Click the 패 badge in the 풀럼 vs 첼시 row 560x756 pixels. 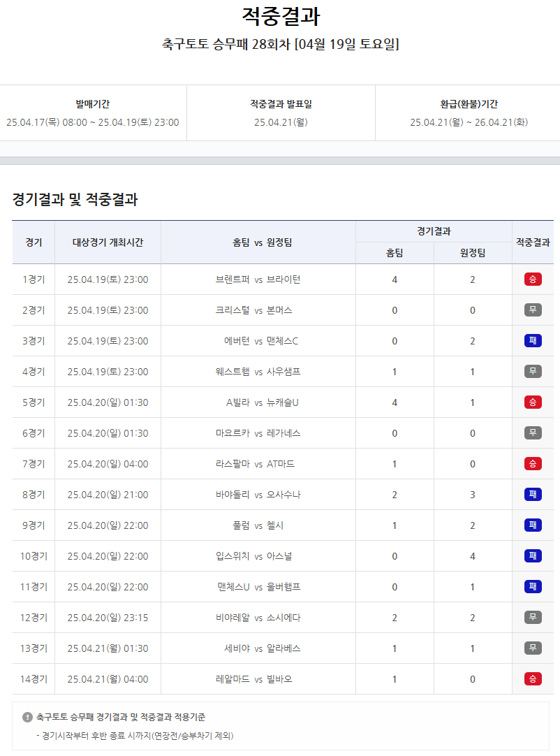[x=533, y=525]
